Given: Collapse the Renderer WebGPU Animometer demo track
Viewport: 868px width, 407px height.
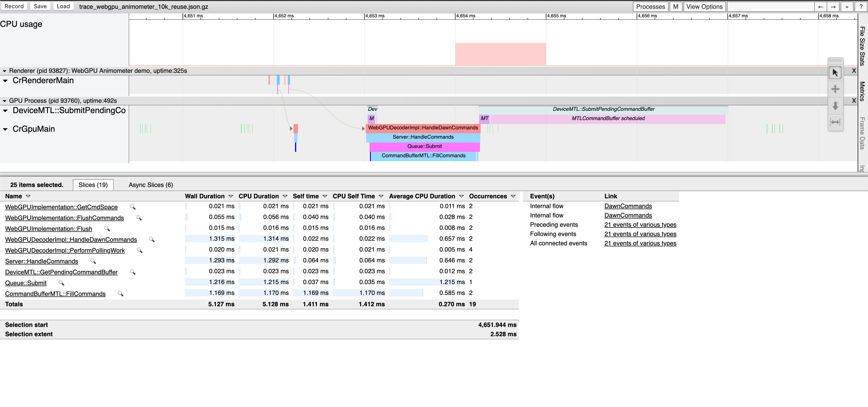Looking at the screenshot, I should tap(4, 71).
